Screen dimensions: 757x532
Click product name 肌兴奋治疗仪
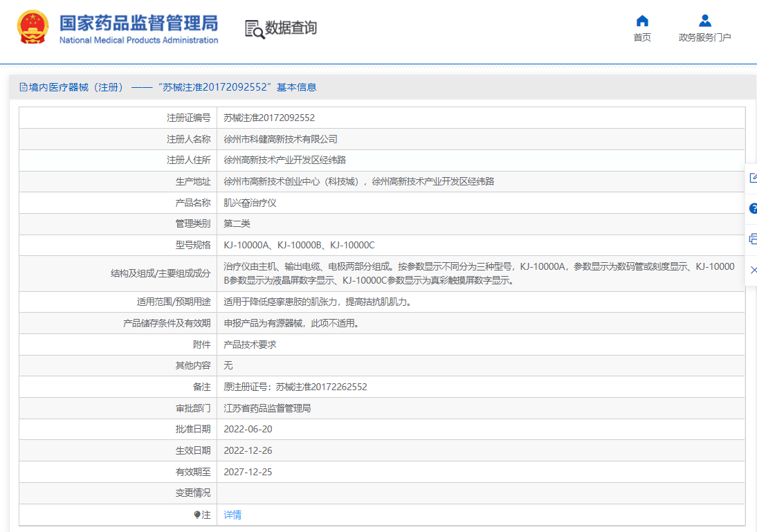click(x=250, y=203)
